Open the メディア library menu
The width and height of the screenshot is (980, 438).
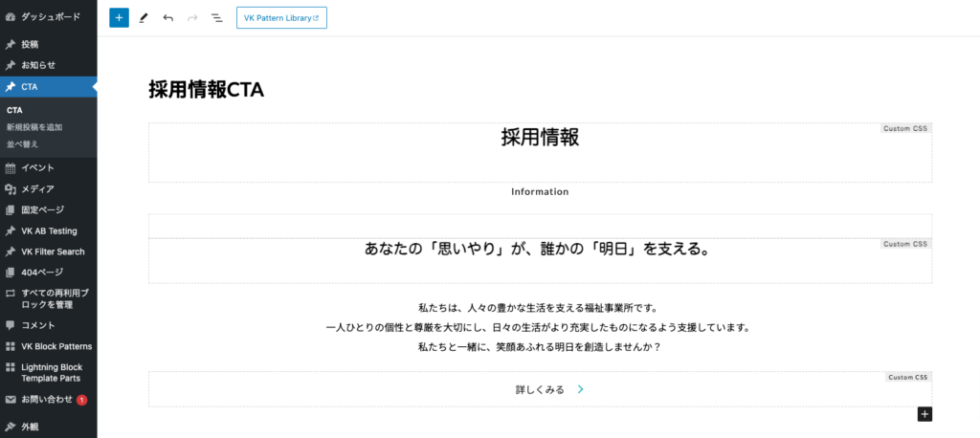pyautogui.click(x=37, y=188)
